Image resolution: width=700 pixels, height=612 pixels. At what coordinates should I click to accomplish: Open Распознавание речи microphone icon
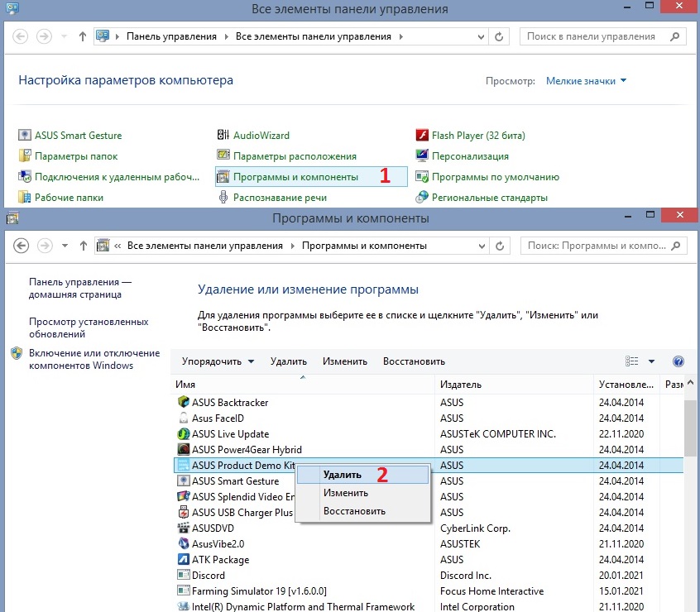[x=223, y=197]
